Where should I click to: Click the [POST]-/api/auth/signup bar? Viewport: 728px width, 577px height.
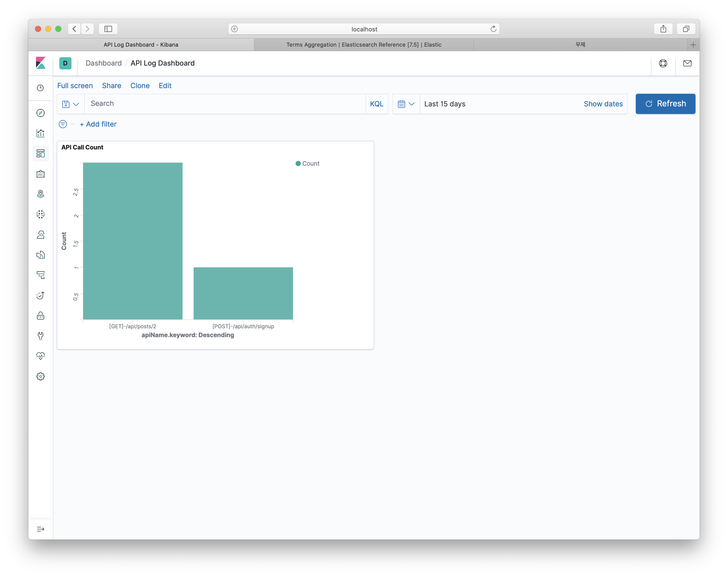(243, 293)
